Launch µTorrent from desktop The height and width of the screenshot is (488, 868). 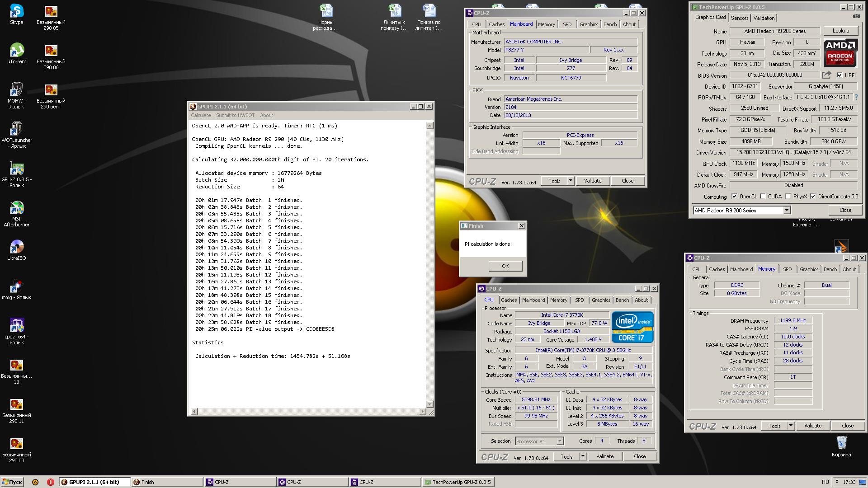[x=17, y=53]
